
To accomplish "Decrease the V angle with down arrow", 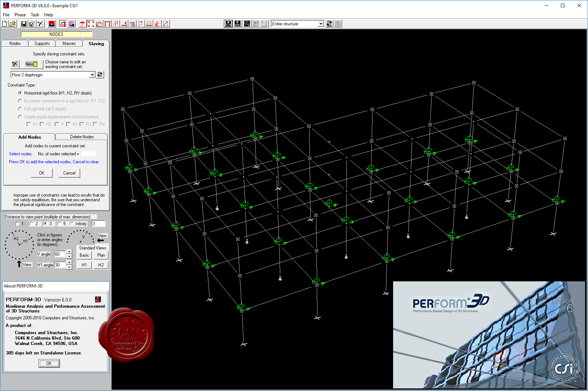I will tap(69, 256).
